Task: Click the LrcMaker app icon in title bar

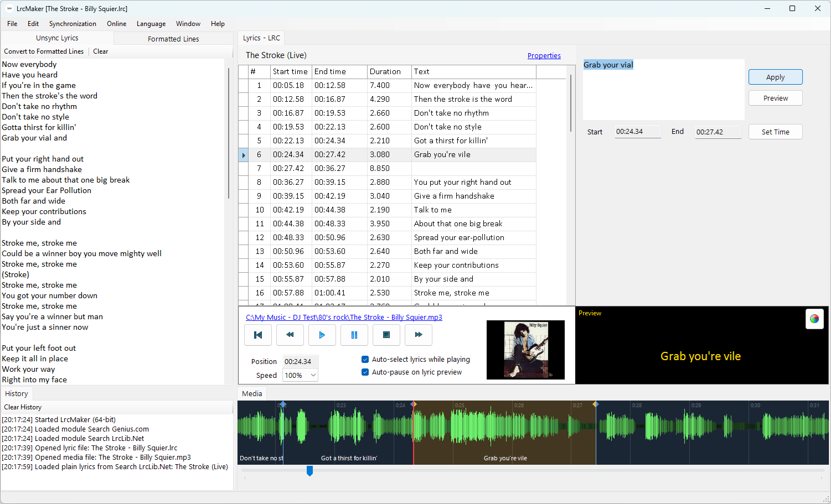Action: [x=9, y=8]
